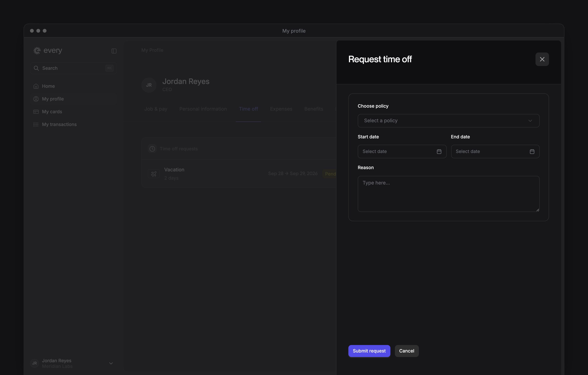Click the Sep 28 → Sep 29, 2026 date text
The width and height of the screenshot is (588, 375).
[293, 174]
